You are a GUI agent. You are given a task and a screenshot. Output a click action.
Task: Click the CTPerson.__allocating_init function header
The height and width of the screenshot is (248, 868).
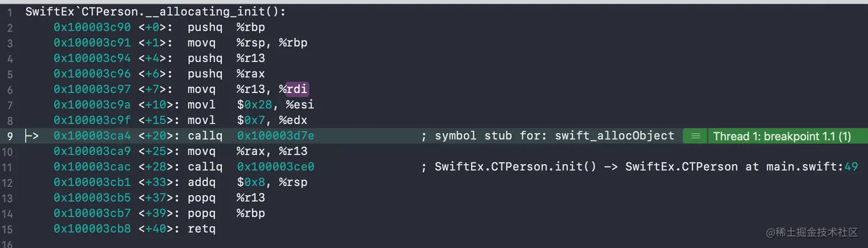click(155, 12)
